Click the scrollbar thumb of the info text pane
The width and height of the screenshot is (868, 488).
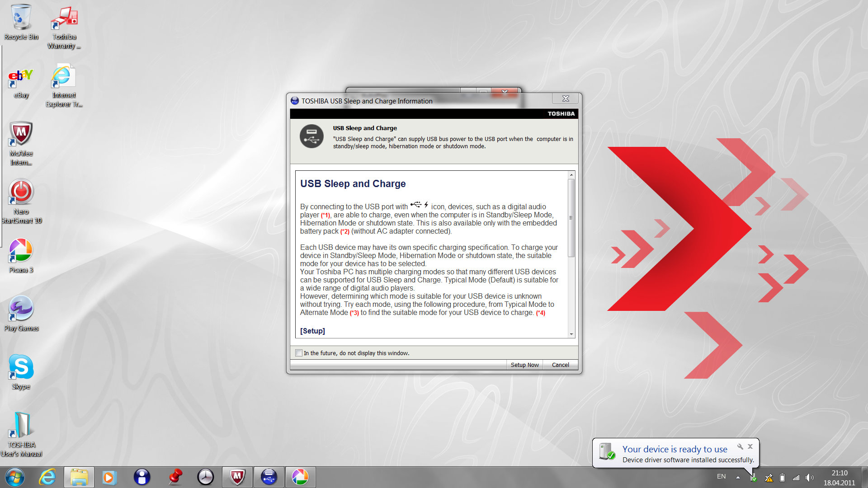pos(571,218)
